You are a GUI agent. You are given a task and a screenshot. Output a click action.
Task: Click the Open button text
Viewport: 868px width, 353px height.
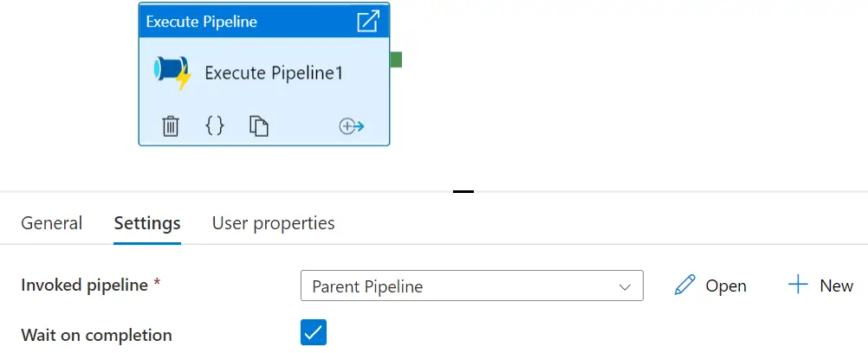tap(726, 286)
